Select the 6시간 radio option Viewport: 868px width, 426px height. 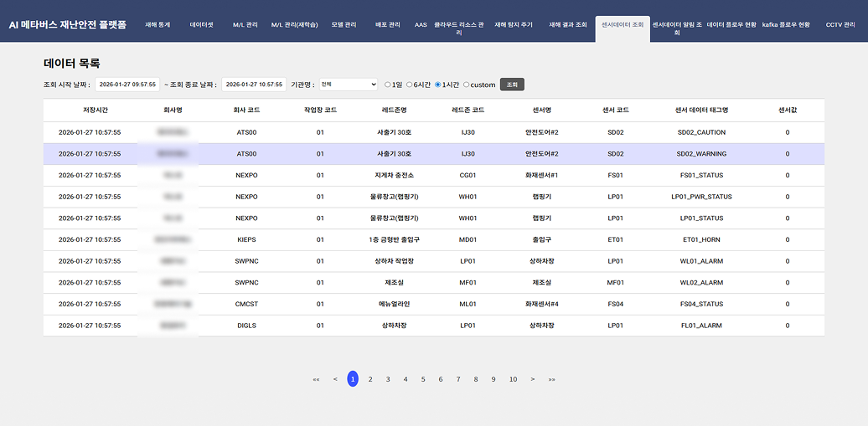(409, 85)
